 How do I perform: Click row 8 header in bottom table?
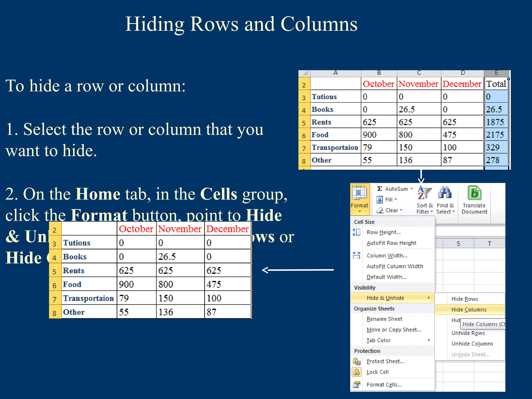coord(55,312)
